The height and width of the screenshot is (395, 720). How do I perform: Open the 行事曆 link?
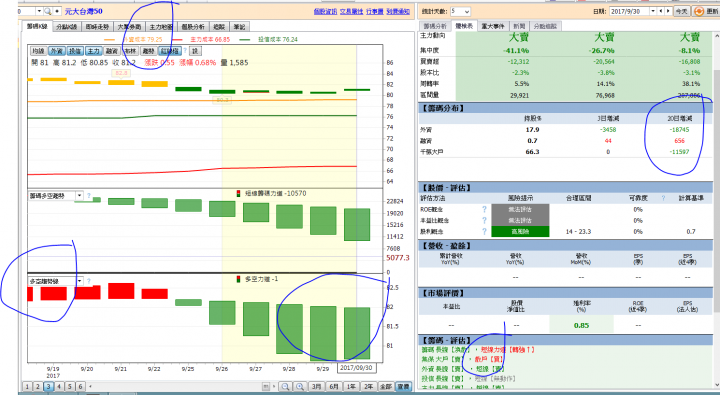click(375, 11)
